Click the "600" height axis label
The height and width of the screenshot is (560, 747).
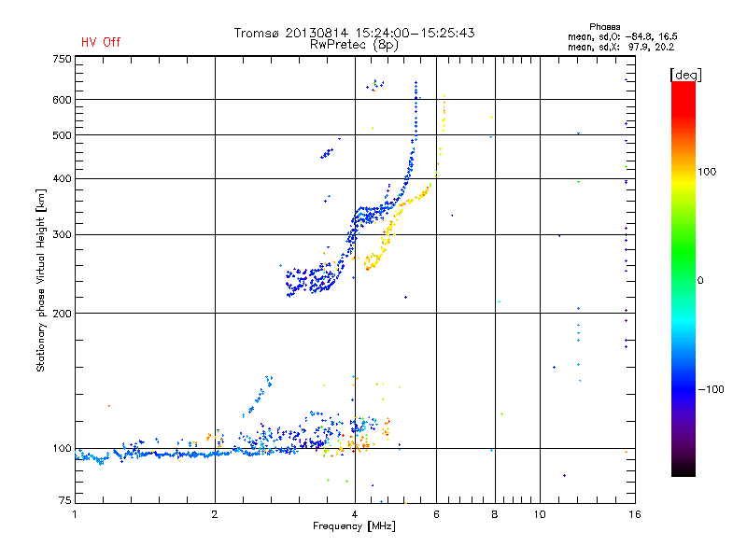coord(62,100)
